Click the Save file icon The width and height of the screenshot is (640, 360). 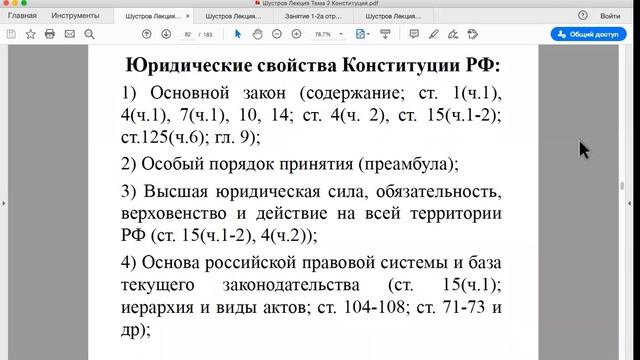11,34
